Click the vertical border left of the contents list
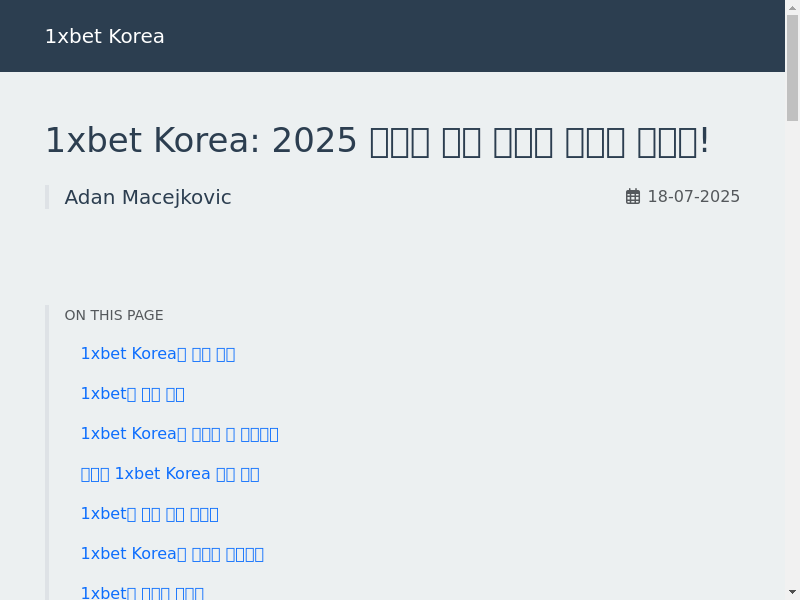The height and width of the screenshot is (600, 800). (47, 450)
